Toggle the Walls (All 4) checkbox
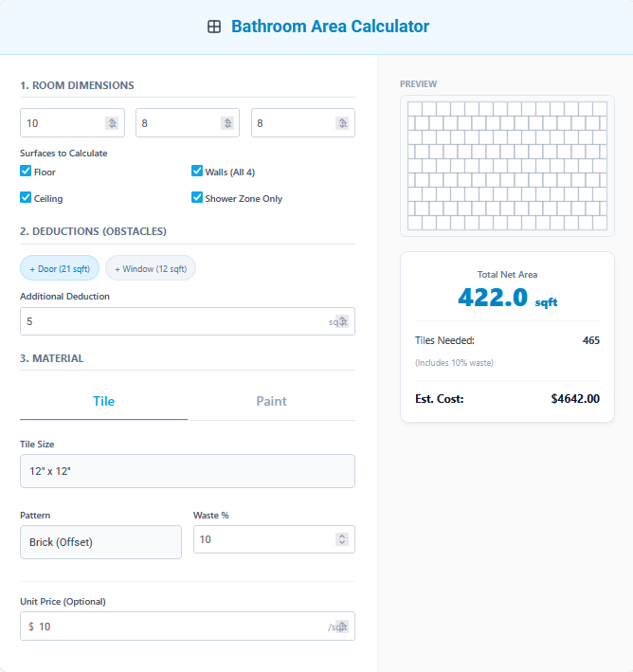The image size is (633, 672). [x=197, y=171]
